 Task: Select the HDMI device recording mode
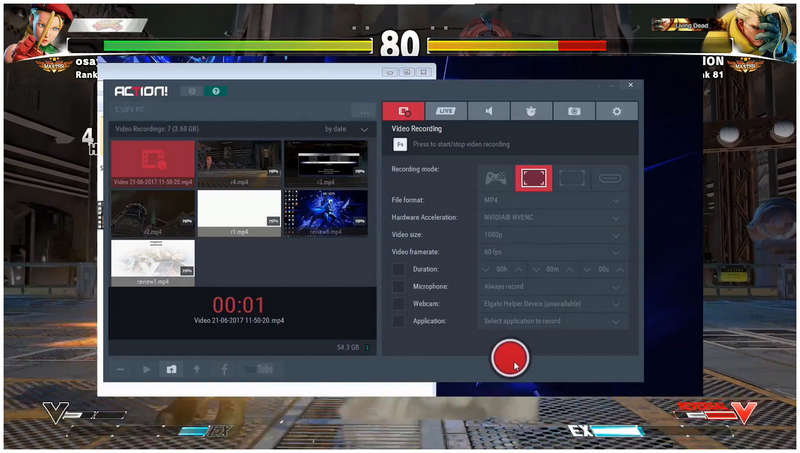(610, 178)
